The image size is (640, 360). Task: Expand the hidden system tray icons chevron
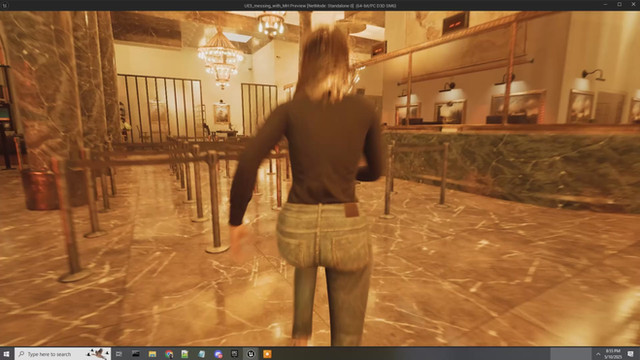click(x=598, y=354)
